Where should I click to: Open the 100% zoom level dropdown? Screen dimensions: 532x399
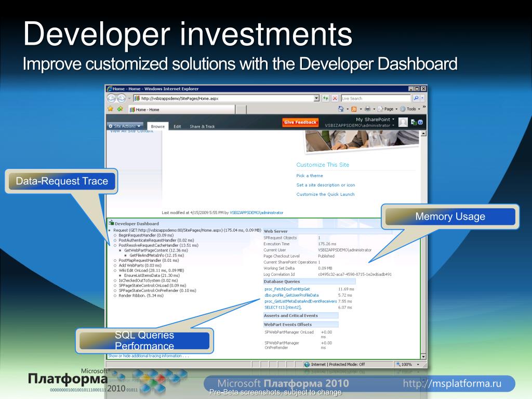point(418,364)
